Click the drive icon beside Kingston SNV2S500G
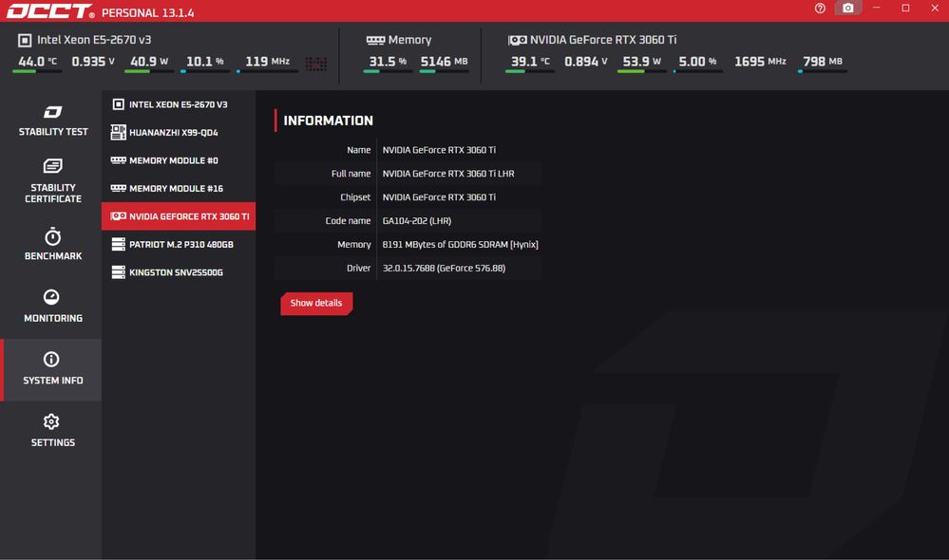 pos(119,272)
